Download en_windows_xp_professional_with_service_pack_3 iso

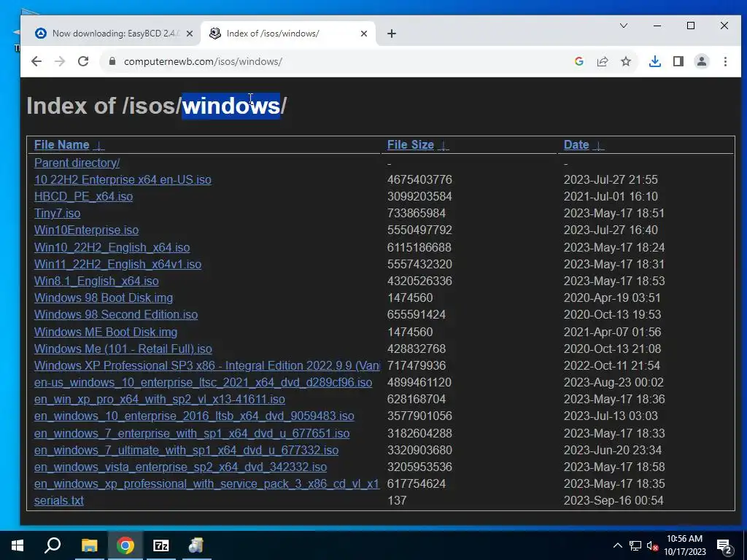click(x=206, y=484)
